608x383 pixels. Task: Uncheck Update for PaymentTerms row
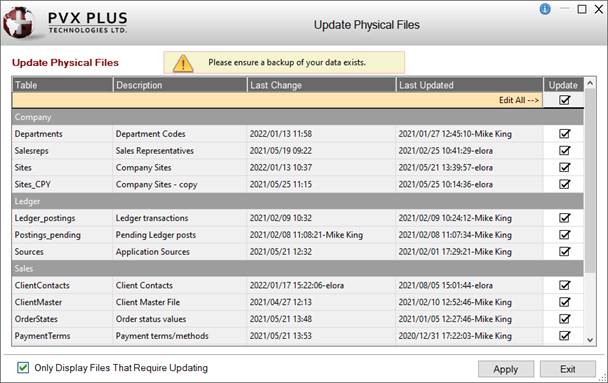[x=565, y=336]
